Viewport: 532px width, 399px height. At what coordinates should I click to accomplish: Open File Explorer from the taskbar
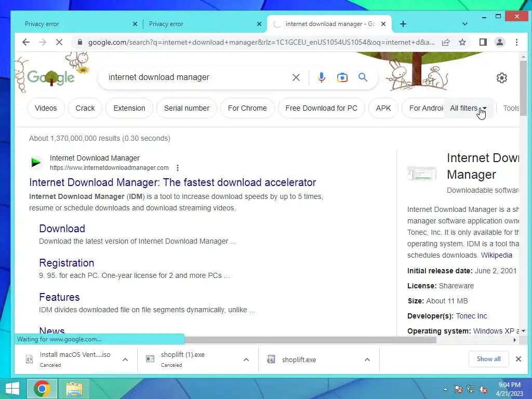[x=74, y=389]
